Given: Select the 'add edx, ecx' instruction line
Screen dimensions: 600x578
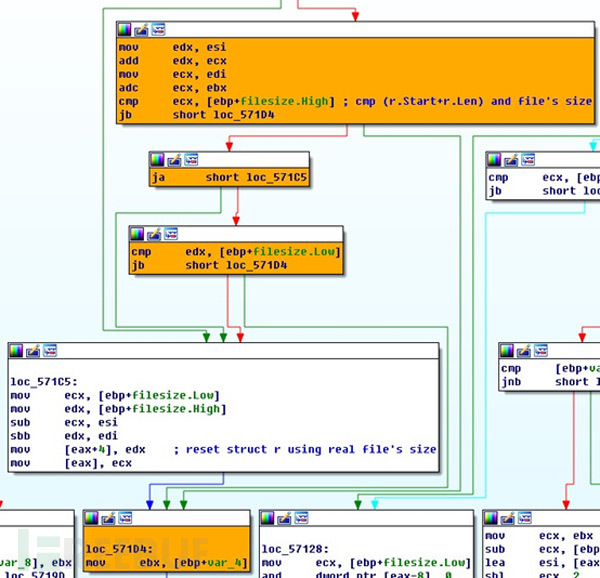Looking at the screenshot, I should click(x=173, y=61).
